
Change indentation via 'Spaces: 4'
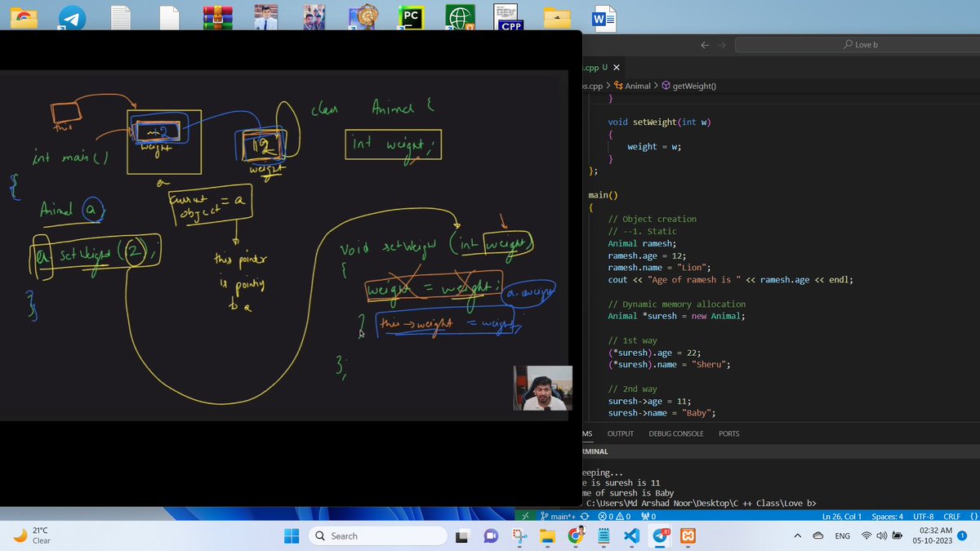coord(887,517)
